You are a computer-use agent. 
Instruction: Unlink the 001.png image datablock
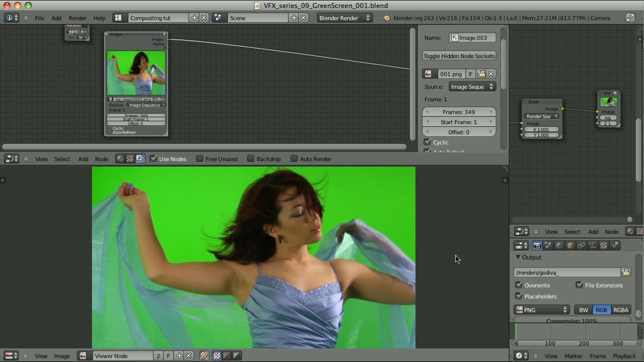pos(491,74)
